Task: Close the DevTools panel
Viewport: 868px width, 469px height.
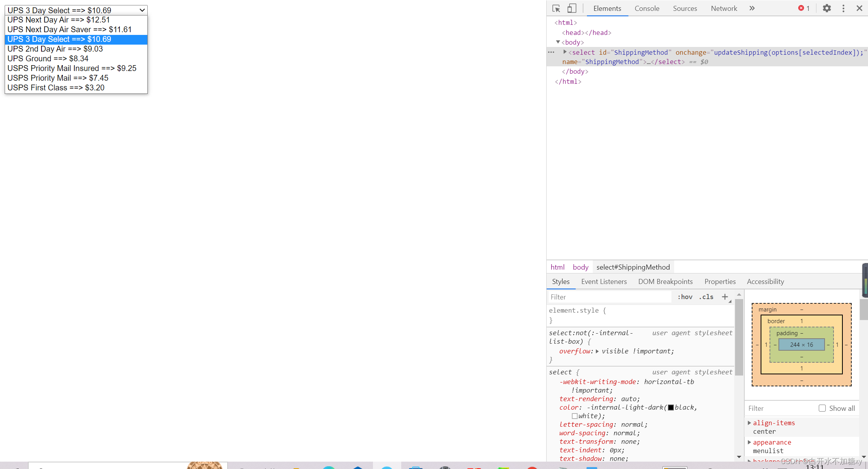Action: pyautogui.click(x=859, y=8)
